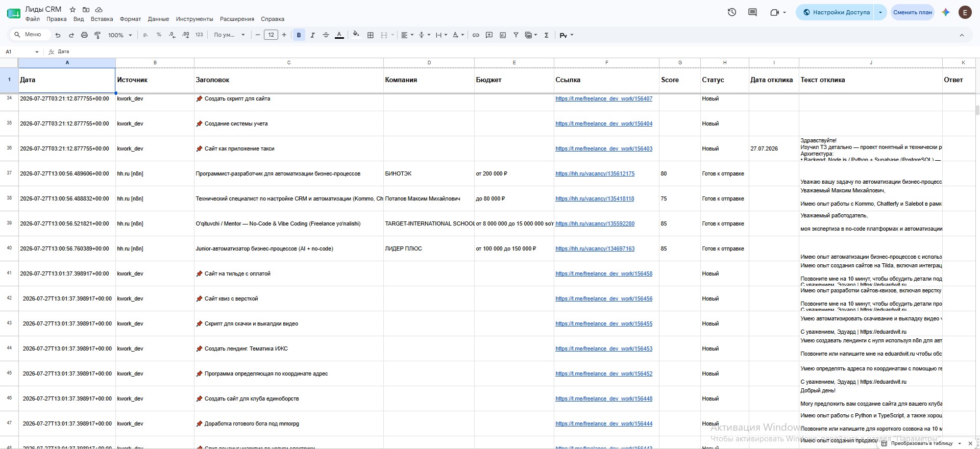Open the Справка menu
This screenshot has width=980, height=449.
coord(273,19)
